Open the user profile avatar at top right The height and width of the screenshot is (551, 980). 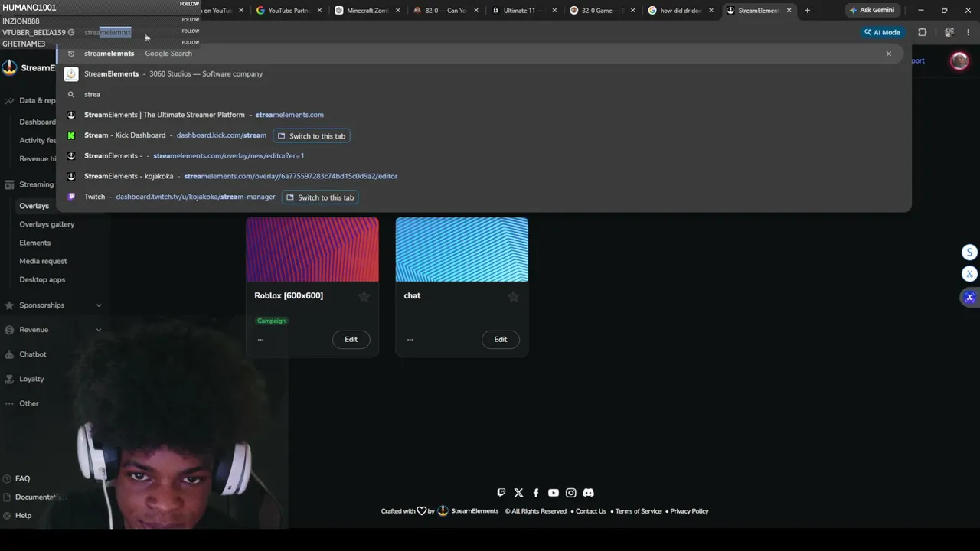click(x=959, y=60)
